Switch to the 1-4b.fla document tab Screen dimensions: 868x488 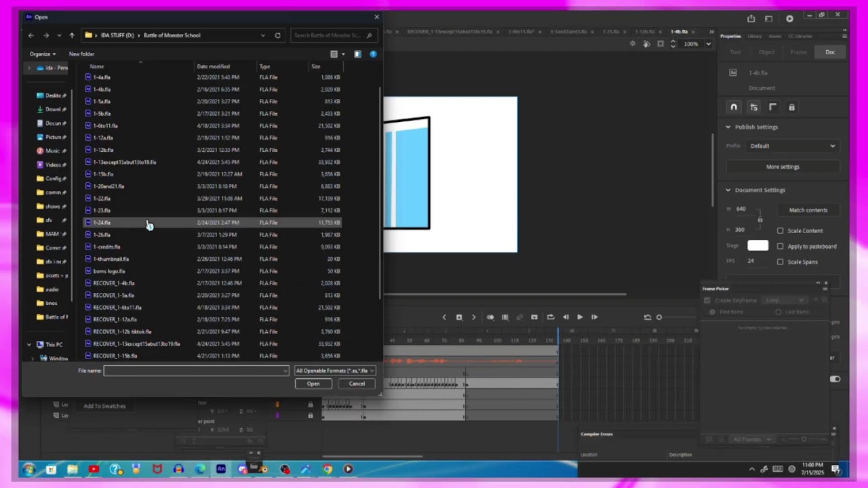click(679, 32)
